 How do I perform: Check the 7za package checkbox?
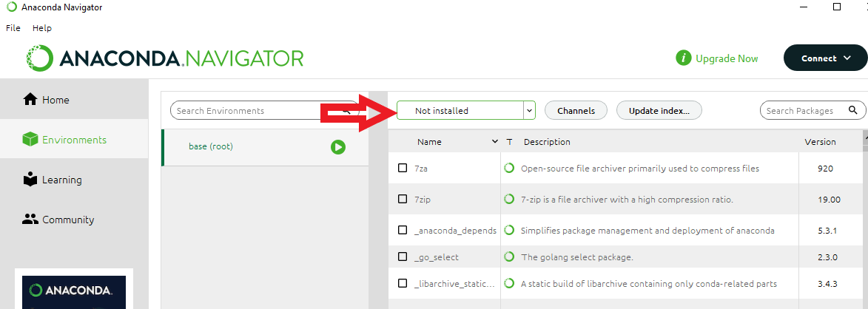point(403,168)
